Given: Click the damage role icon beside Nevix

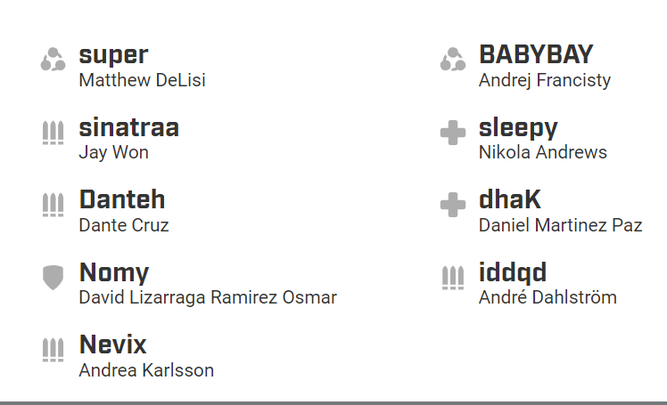Looking at the screenshot, I should pyautogui.click(x=53, y=350).
